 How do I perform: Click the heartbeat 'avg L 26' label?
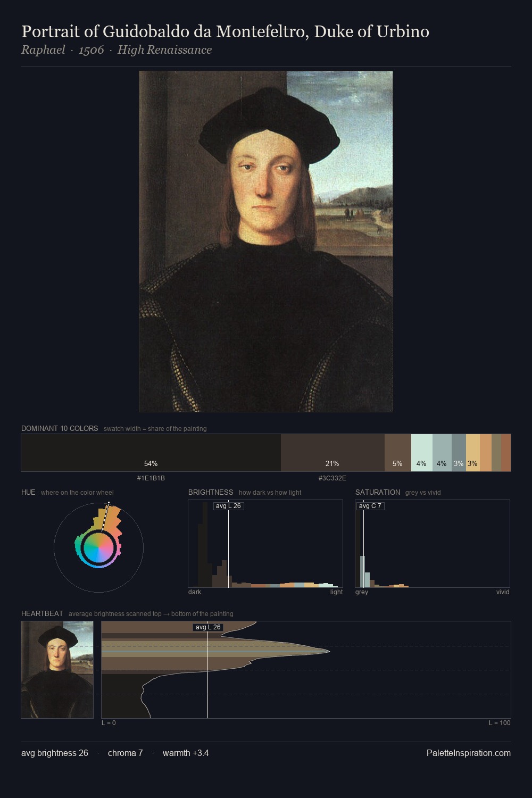coord(208,627)
